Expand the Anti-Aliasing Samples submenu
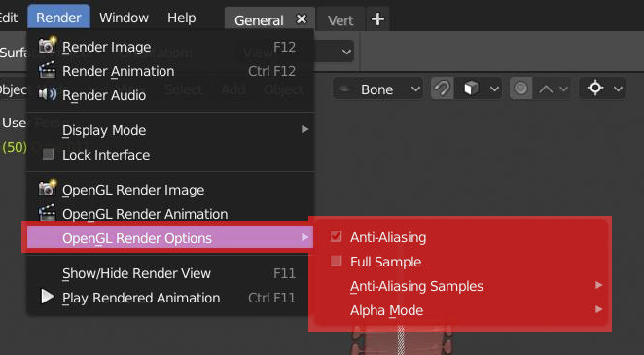The height and width of the screenshot is (355, 644). pyautogui.click(x=460, y=286)
